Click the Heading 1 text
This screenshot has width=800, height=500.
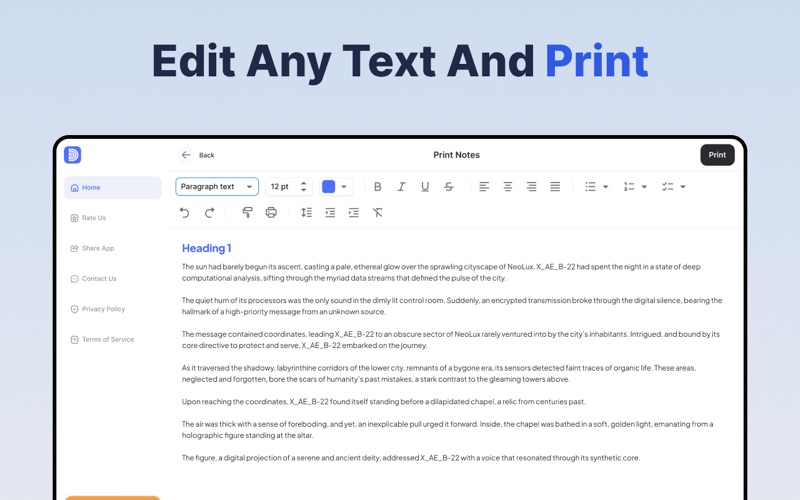[x=207, y=248]
